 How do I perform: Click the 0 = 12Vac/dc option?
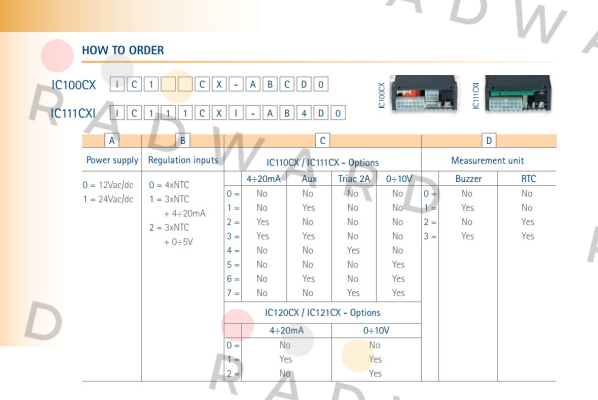coord(108,185)
